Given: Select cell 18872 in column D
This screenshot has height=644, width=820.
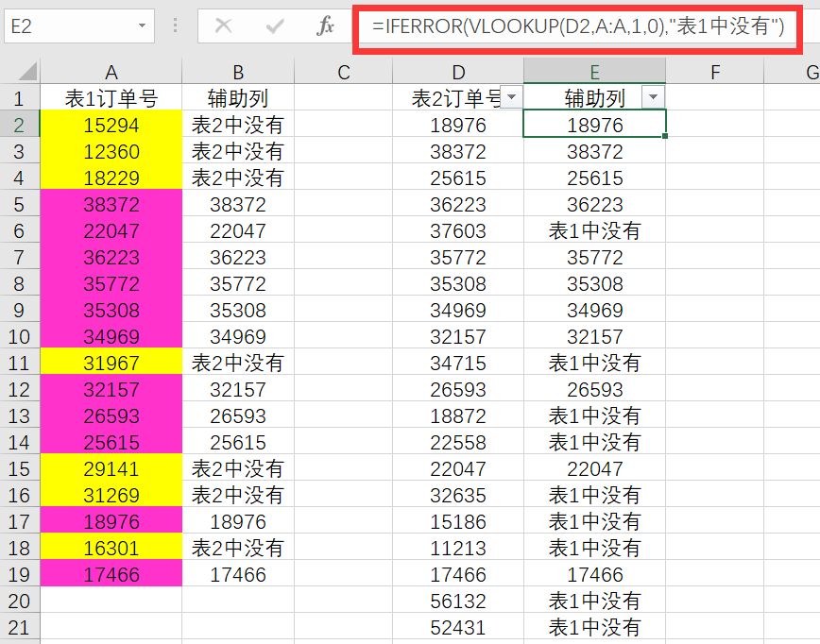Looking at the screenshot, I should [x=458, y=415].
